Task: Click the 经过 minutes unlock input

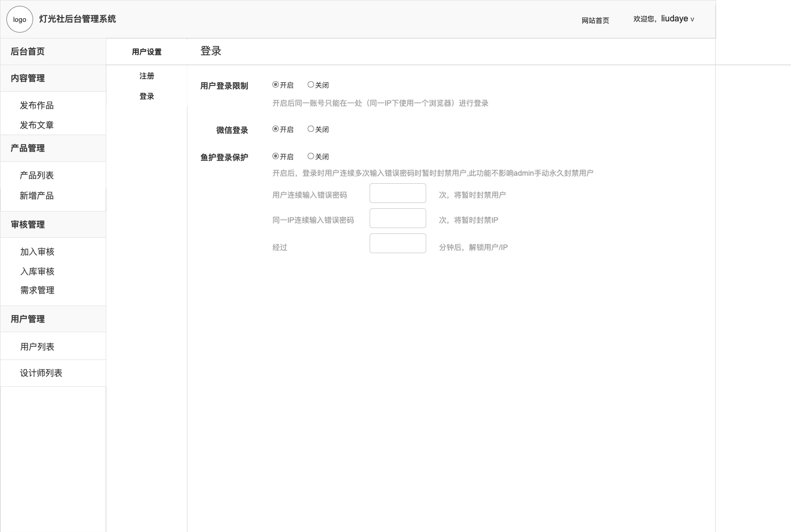Action: [x=397, y=244]
